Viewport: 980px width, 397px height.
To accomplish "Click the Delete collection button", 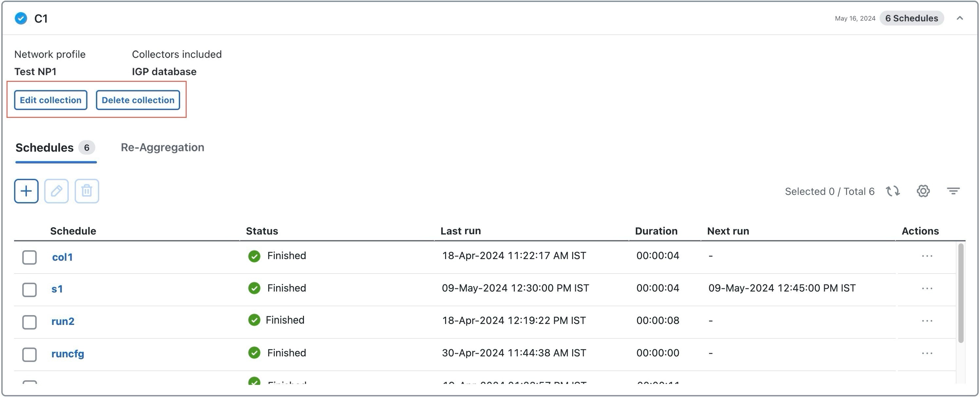I will pyautogui.click(x=138, y=100).
